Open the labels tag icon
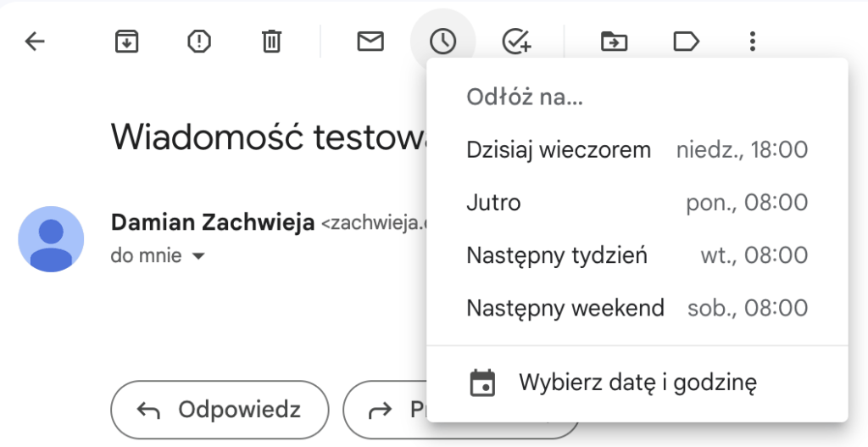Image resolution: width=868 pixels, height=447 pixels. [687, 42]
